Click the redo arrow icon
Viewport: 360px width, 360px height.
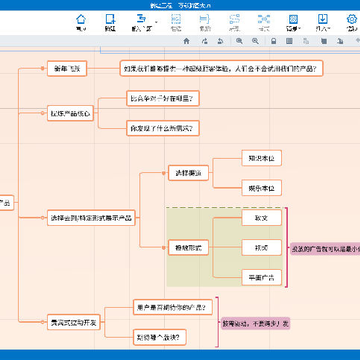[x=205, y=41]
